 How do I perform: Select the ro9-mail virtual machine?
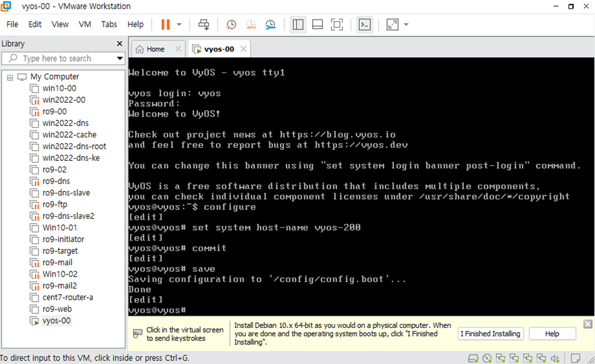click(57, 262)
